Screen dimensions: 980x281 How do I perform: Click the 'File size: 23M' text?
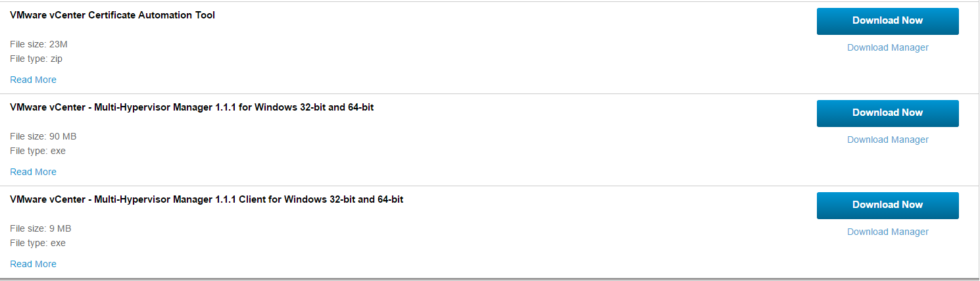(39, 44)
